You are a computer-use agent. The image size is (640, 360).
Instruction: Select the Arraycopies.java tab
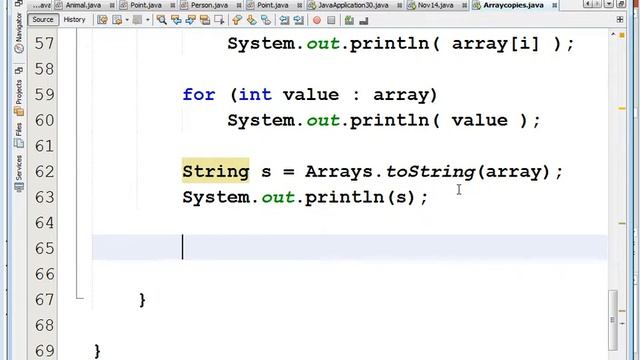tap(513, 5)
